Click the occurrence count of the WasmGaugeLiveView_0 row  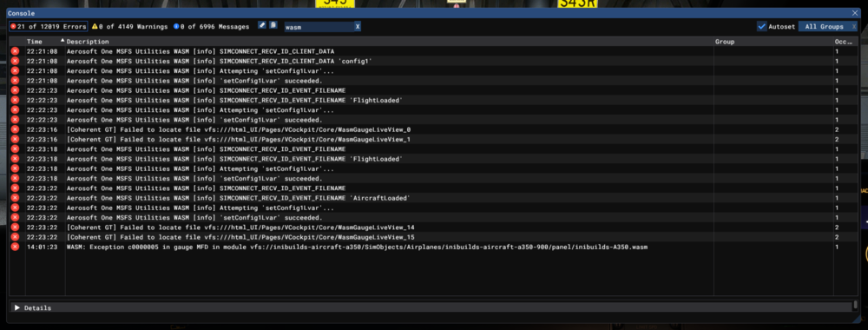tap(837, 129)
